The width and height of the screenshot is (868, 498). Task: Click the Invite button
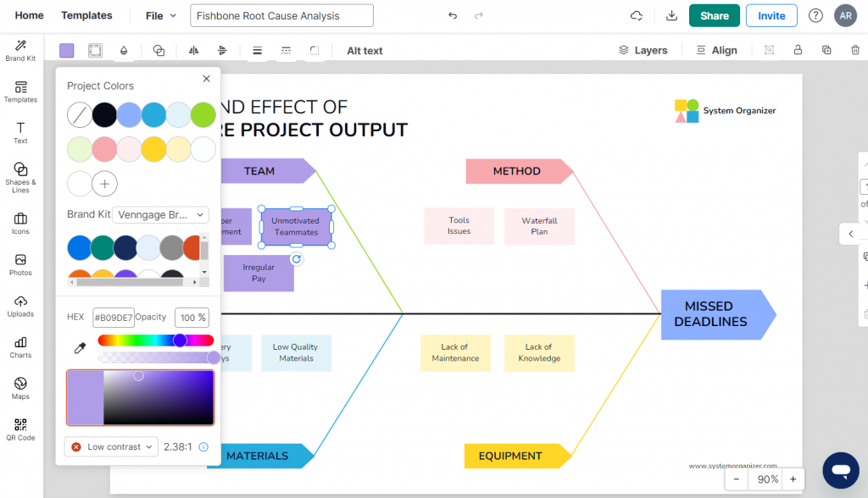pyautogui.click(x=771, y=15)
